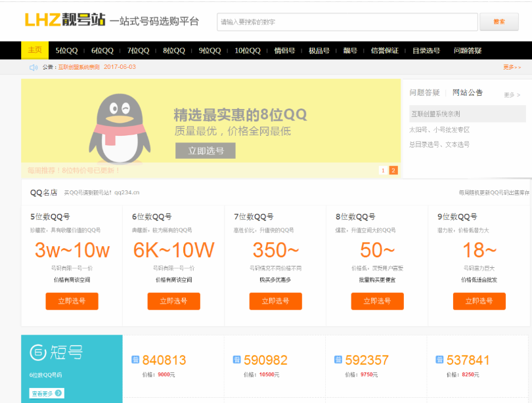Click the blue badge icon beside 590982
Image resolution: width=532 pixels, height=403 pixels.
(236, 360)
